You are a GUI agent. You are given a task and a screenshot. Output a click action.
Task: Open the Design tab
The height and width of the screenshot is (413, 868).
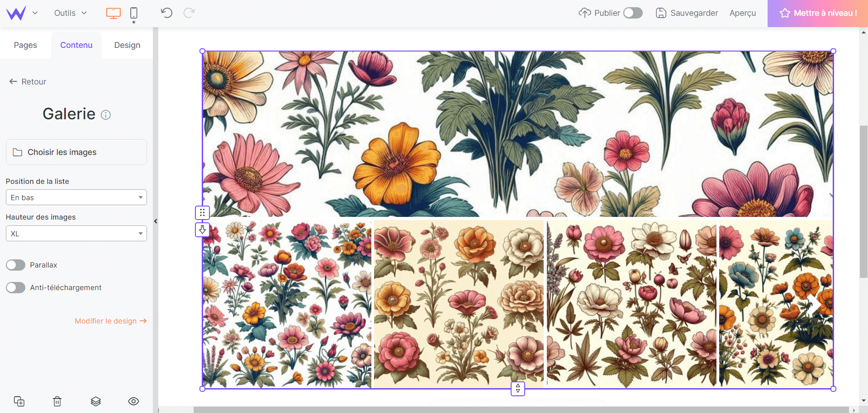[x=127, y=45]
